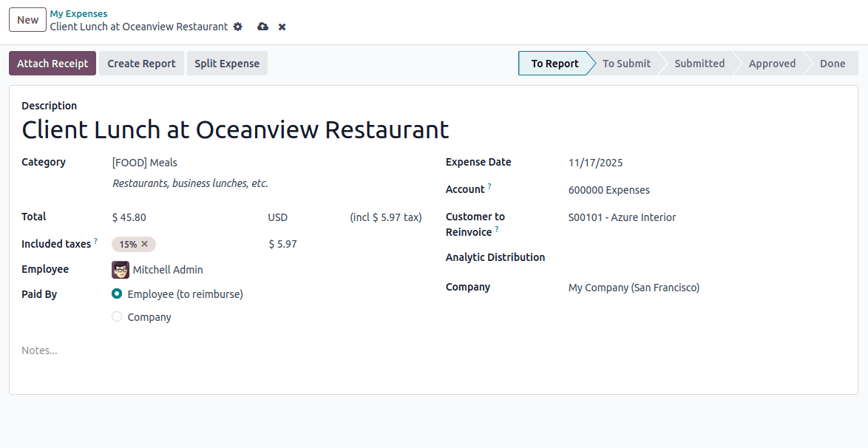Click the Included taxes help icon

(x=94, y=240)
